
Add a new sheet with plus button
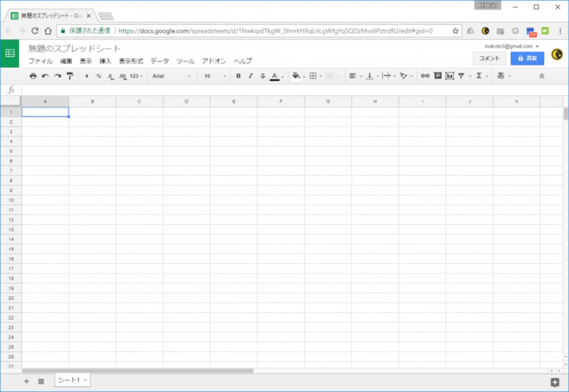27,381
